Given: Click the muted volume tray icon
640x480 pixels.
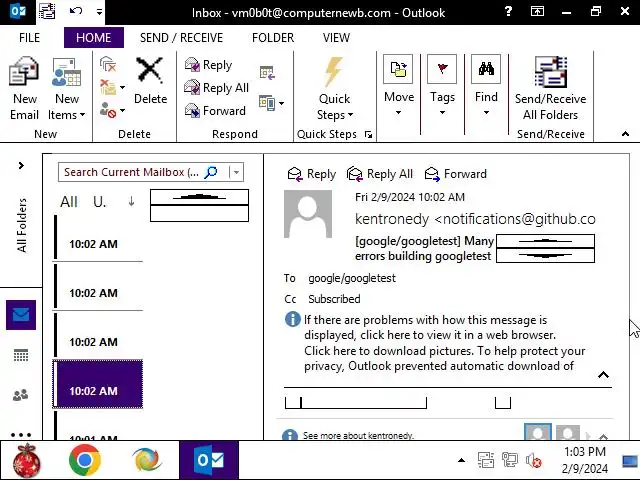Looking at the screenshot, I should click(533, 461).
